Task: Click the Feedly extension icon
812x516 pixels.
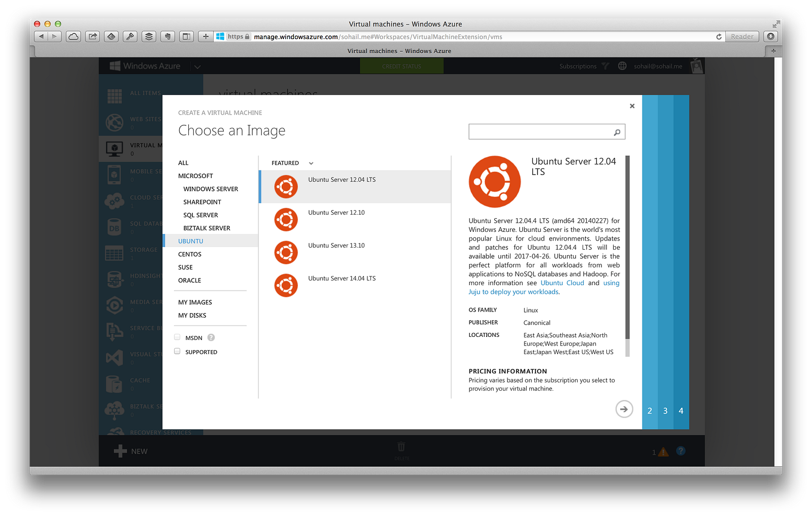Action: pyautogui.click(x=111, y=37)
